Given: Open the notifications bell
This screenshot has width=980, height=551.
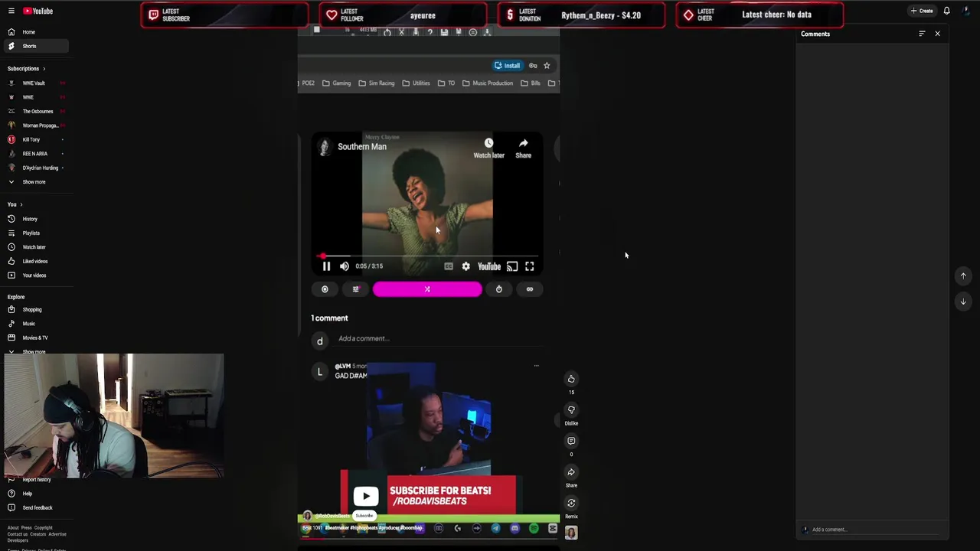Looking at the screenshot, I should coord(947,11).
